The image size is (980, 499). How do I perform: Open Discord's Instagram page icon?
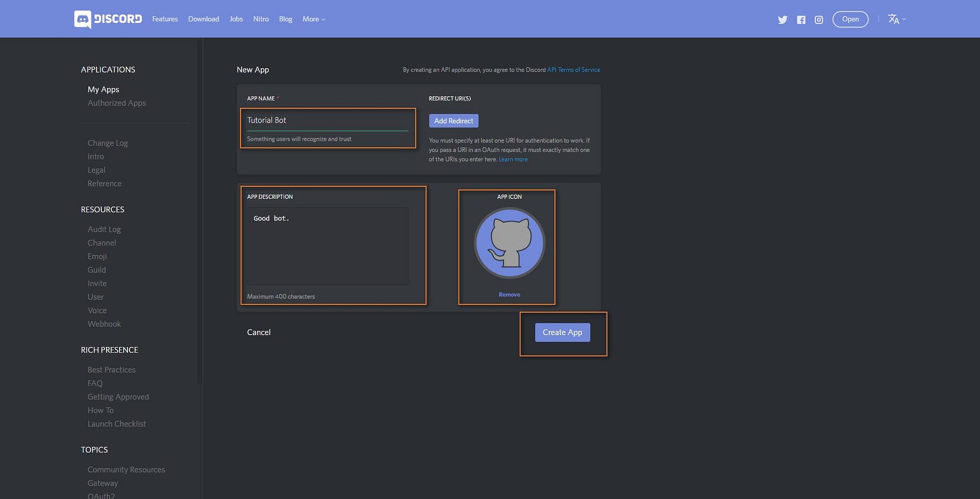tap(819, 20)
